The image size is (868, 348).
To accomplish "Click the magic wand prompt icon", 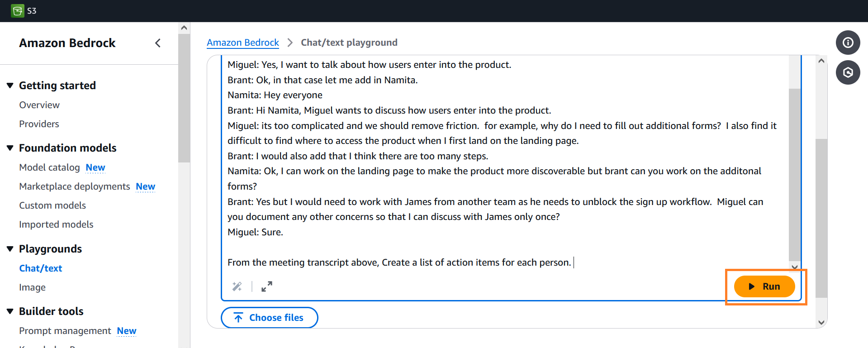I will (x=237, y=286).
